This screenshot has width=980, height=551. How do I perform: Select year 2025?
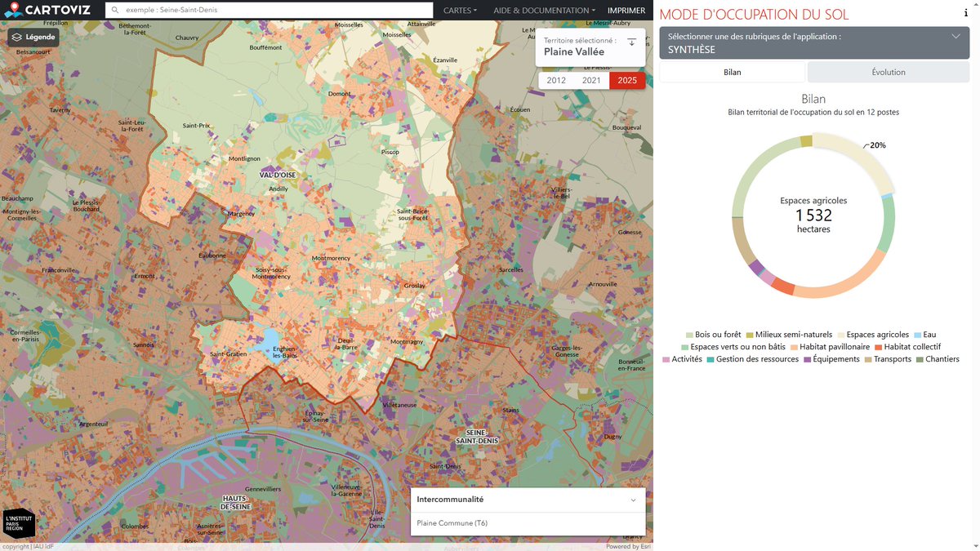627,80
